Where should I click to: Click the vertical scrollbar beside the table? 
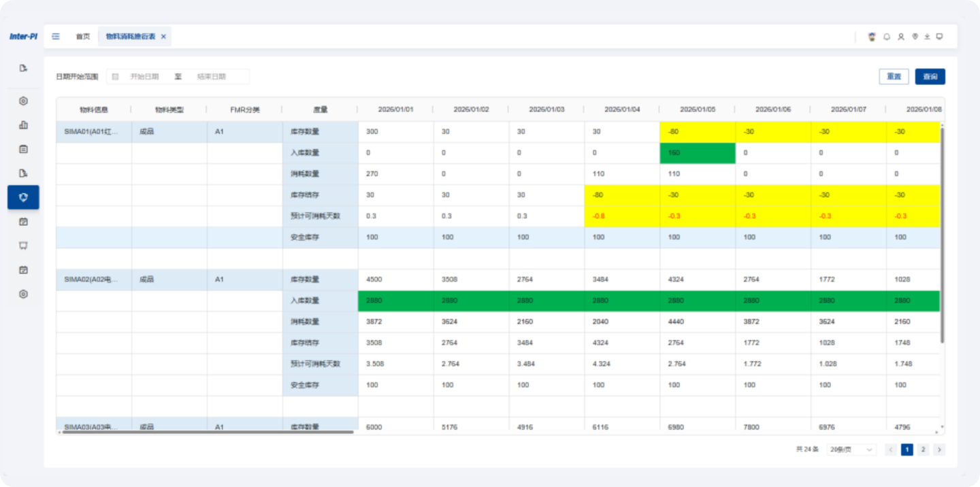942,235
